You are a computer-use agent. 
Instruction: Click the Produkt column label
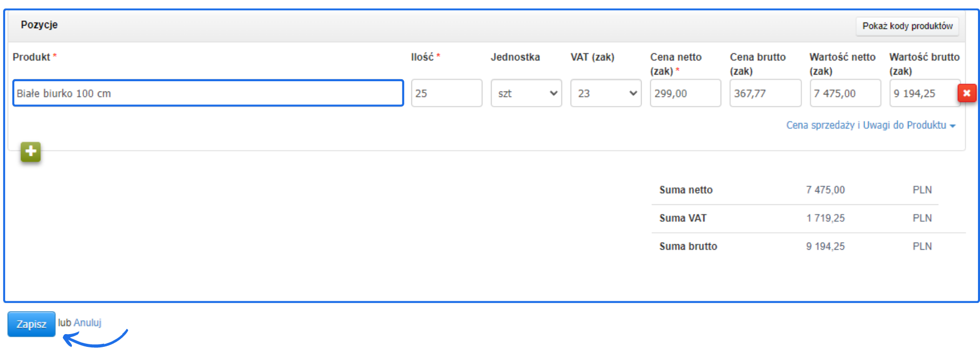32,57
